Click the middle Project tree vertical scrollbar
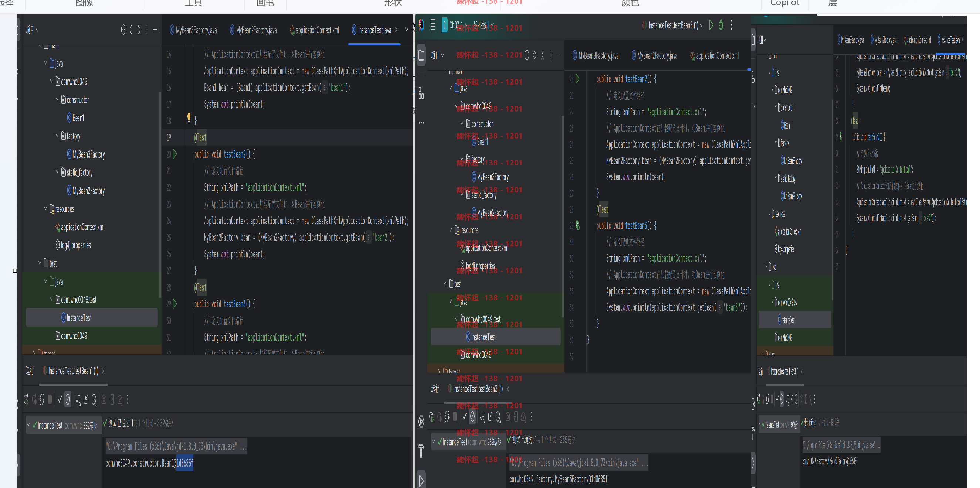The image size is (980, 488). pos(563,216)
